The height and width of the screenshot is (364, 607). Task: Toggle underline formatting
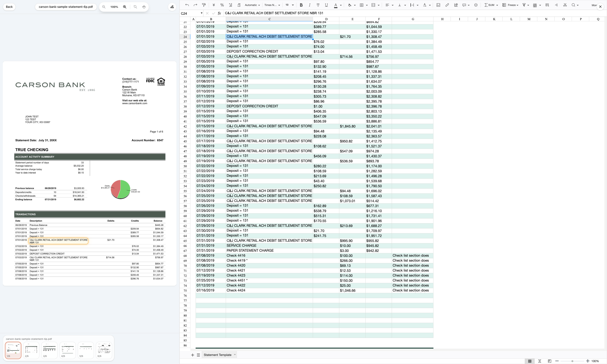click(x=326, y=5)
